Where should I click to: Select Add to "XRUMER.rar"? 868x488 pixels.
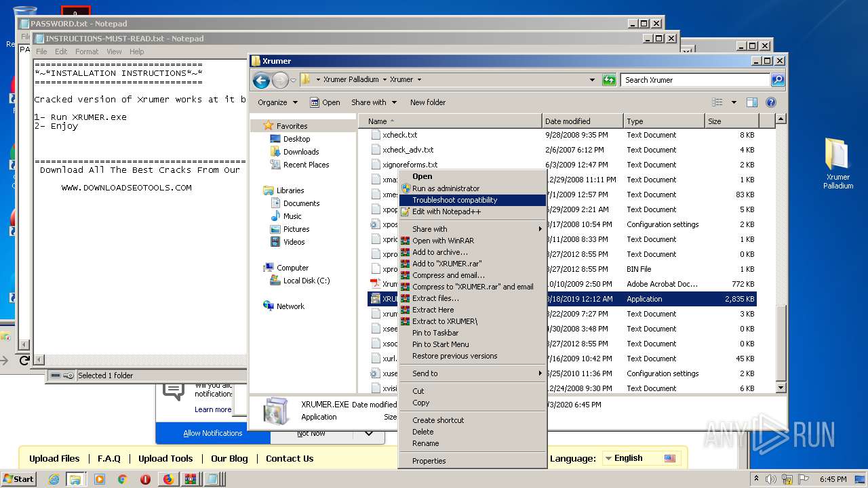point(472,264)
